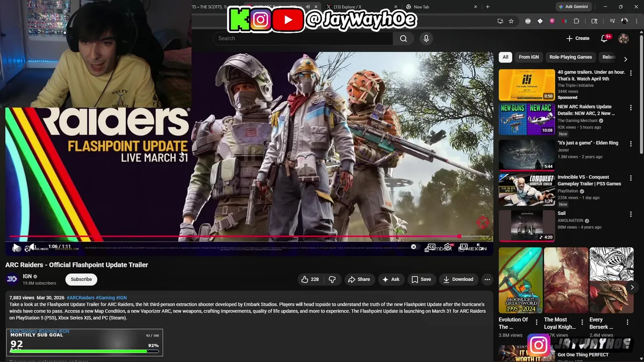Save the video to a playlist

click(421, 280)
